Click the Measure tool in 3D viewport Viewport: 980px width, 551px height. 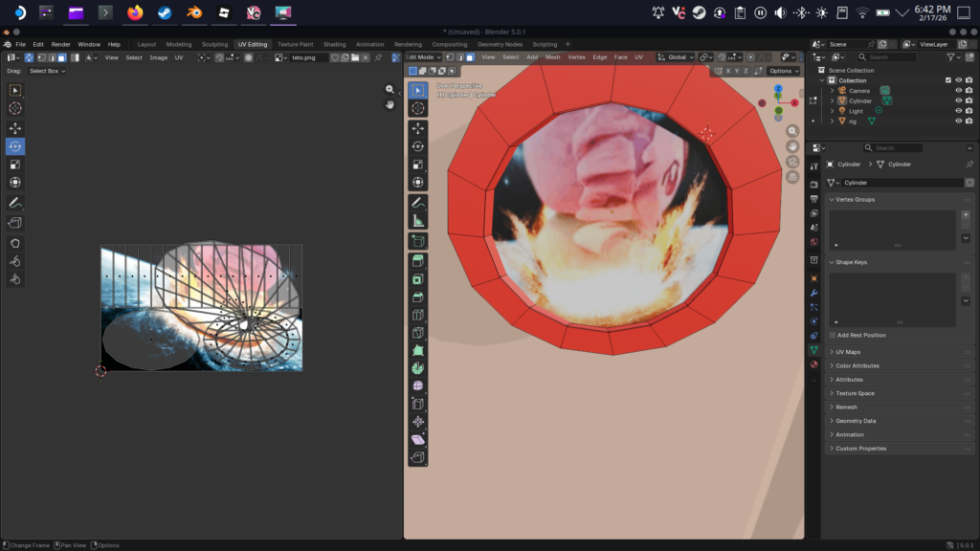point(418,221)
